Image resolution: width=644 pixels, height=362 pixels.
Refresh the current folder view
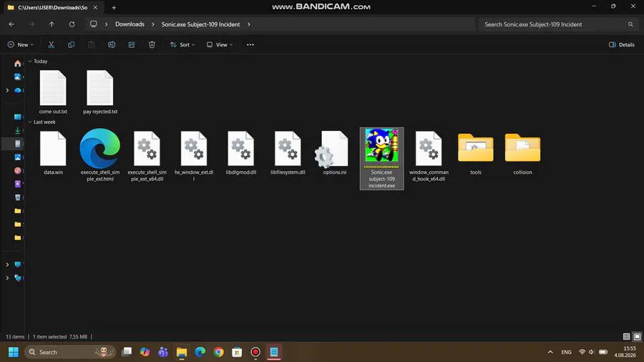click(x=72, y=24)
